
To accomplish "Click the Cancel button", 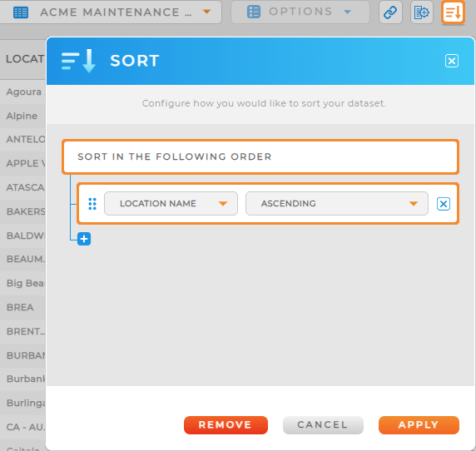I will pos(323,425).
